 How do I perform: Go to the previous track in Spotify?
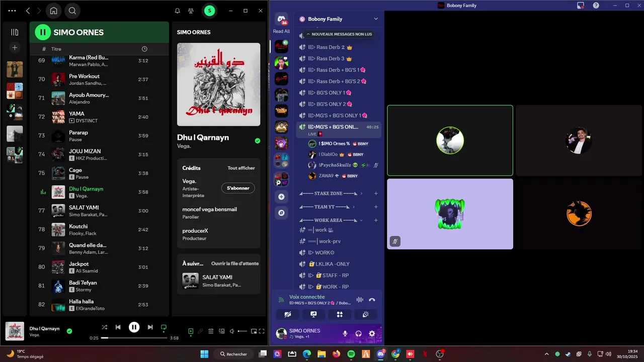pos(118,327)
